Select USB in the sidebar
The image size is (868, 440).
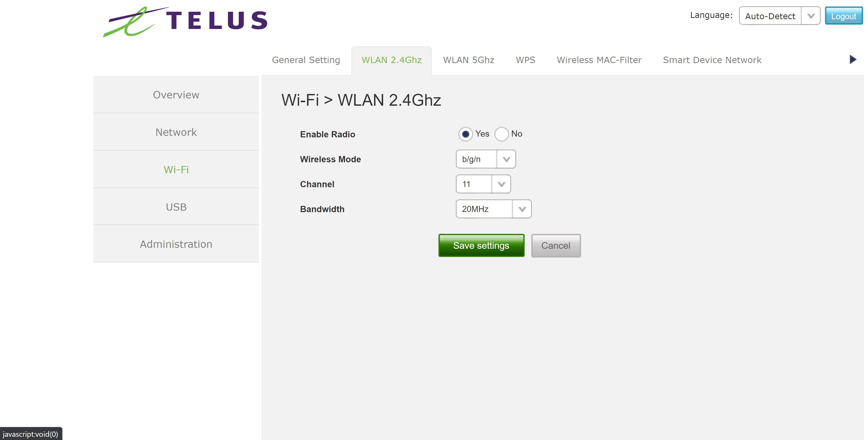tap(176, 207)
